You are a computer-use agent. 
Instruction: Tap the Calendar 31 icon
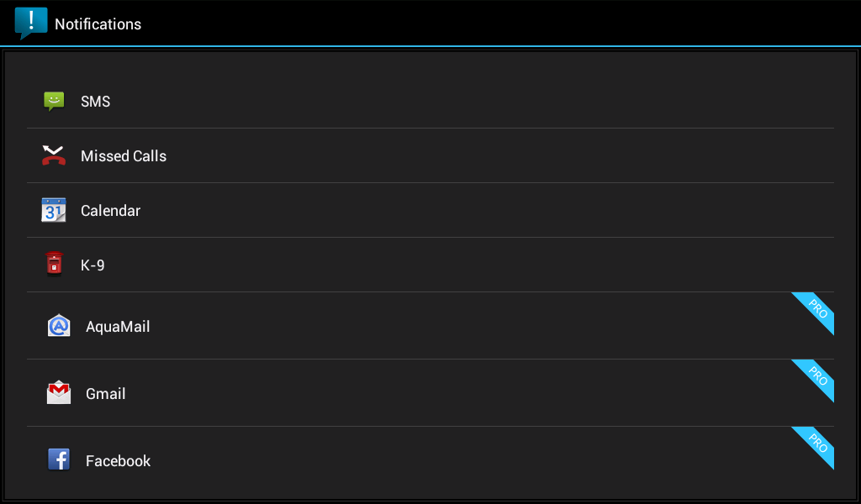point(54,210)
